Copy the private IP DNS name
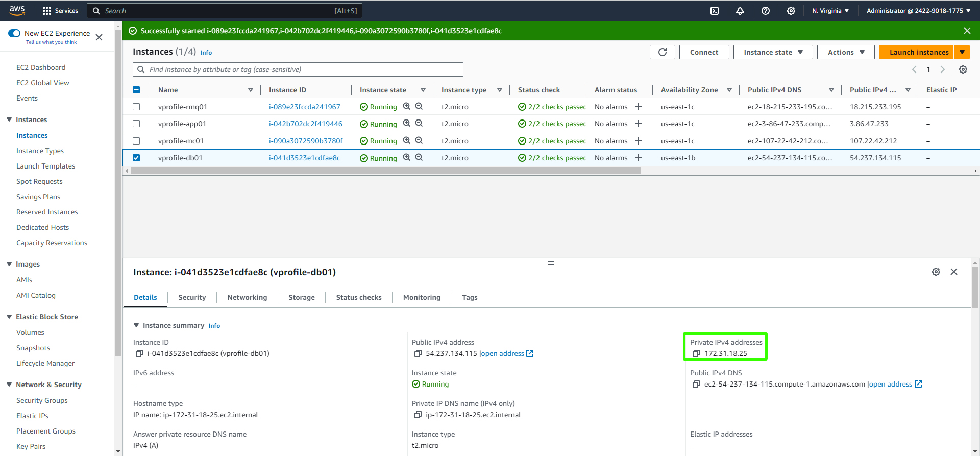Screen dimensions: 980x456 pos(418,415)
